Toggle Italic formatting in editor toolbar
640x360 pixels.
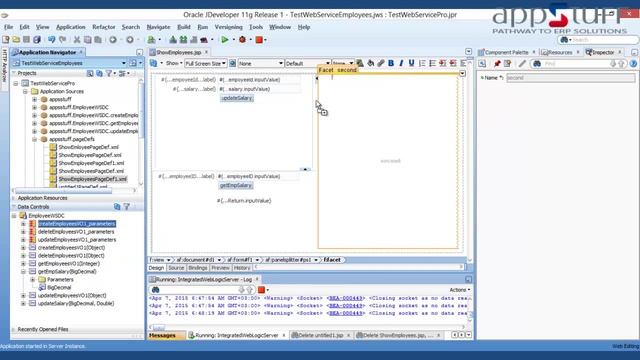tap(401, 63)
